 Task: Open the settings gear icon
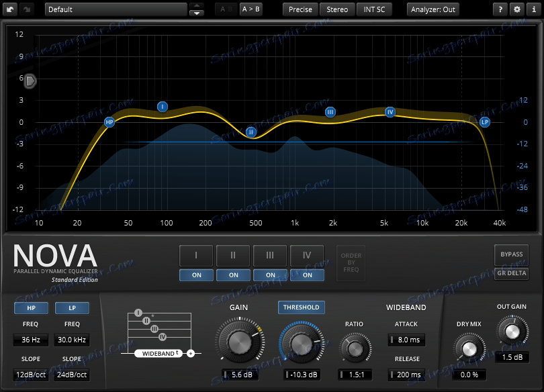(x=517, y=9)
